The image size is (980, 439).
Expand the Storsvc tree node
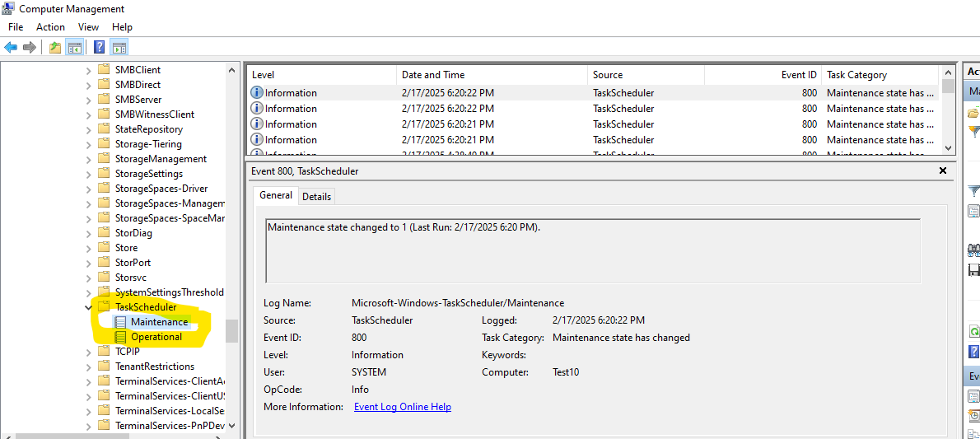88,278
